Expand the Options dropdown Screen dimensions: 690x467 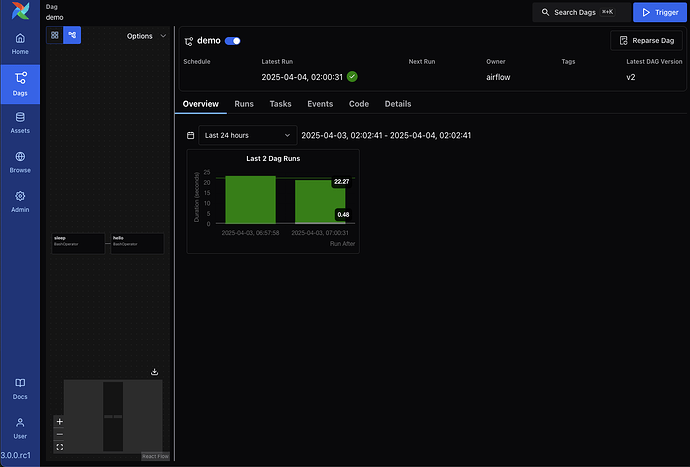coord(145,36)
